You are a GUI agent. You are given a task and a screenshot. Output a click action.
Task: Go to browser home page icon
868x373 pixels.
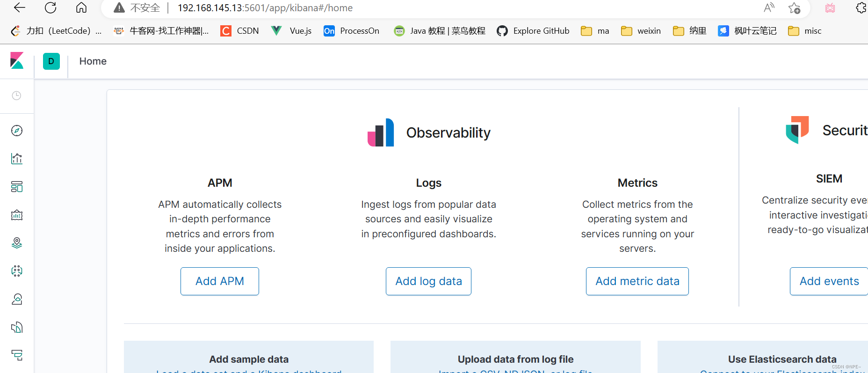pos(81,7)
